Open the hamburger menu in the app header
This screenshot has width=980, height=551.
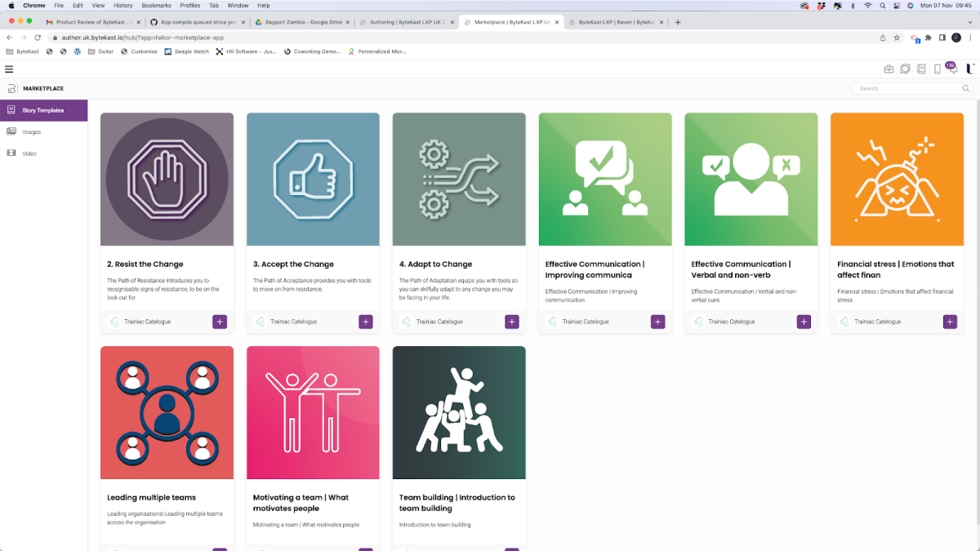[x=9, y=69]
